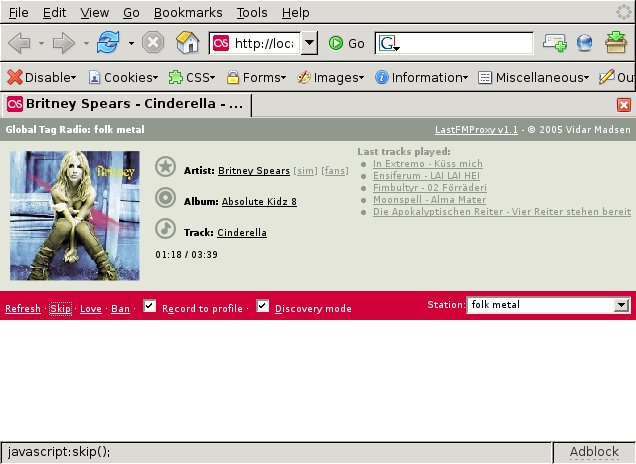Open Die Apokalyptischen Reiter track link

click(502, 212)
